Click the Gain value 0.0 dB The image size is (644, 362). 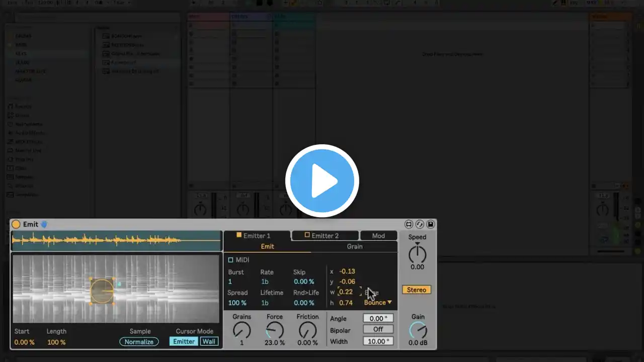418,343
